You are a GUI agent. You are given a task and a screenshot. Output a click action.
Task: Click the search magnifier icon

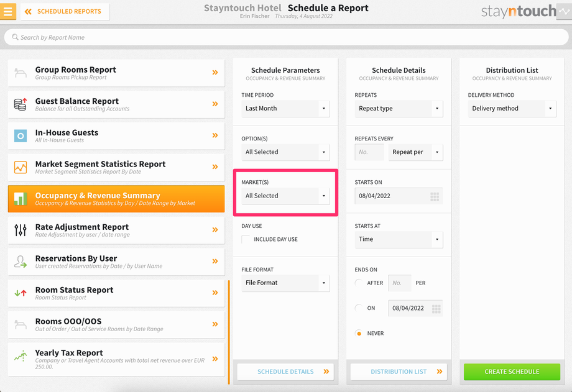15,37
